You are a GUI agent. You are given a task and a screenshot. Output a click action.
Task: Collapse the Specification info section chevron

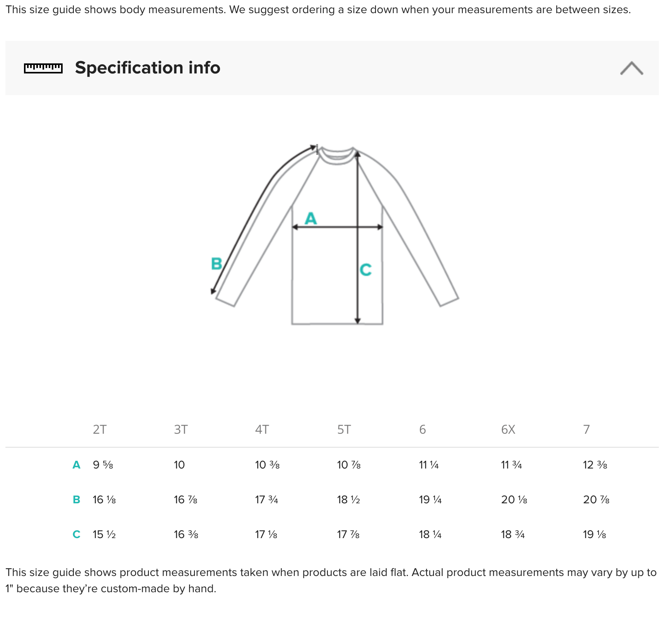click(631, 68)
